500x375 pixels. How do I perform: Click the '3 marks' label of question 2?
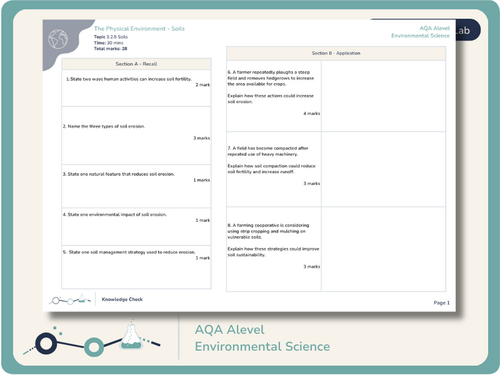(202, 138)
